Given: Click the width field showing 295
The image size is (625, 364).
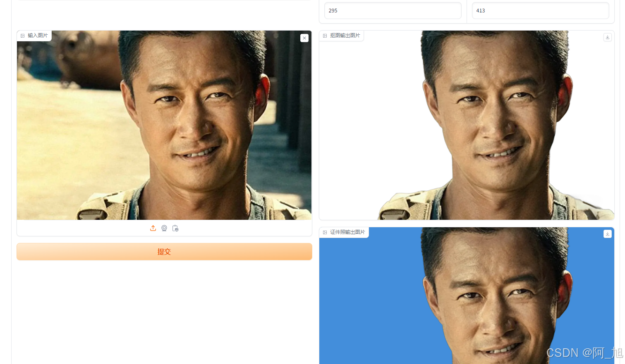Looking at the screenshot, I should pyautogui.click(x=392, y=10).
